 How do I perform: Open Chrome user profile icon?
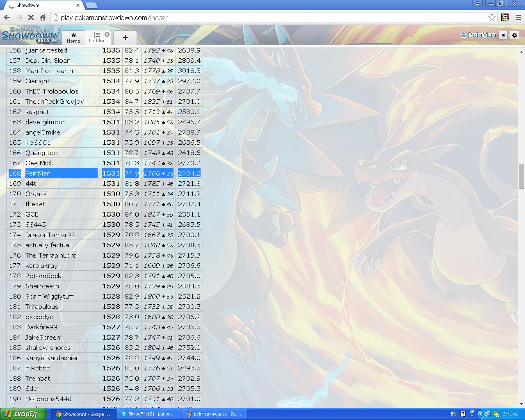478,3
